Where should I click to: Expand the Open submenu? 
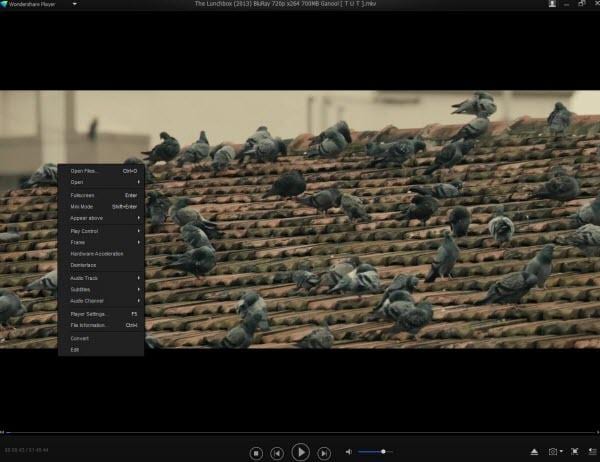coord(101,182)
